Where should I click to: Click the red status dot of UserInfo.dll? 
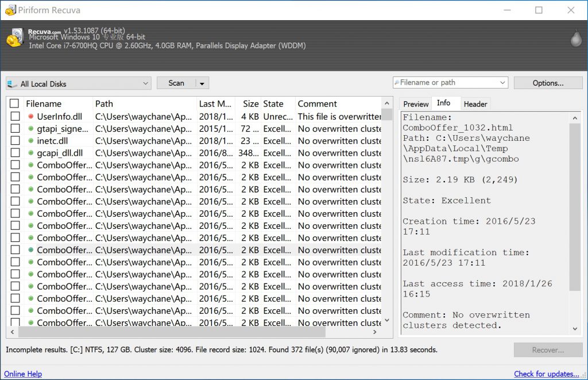[x=31, y=116]
